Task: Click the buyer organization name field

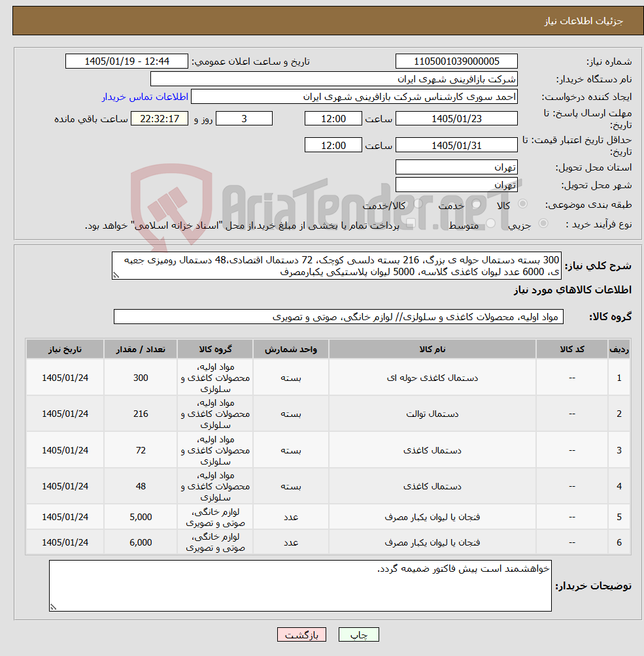Action: click(333, 79)
